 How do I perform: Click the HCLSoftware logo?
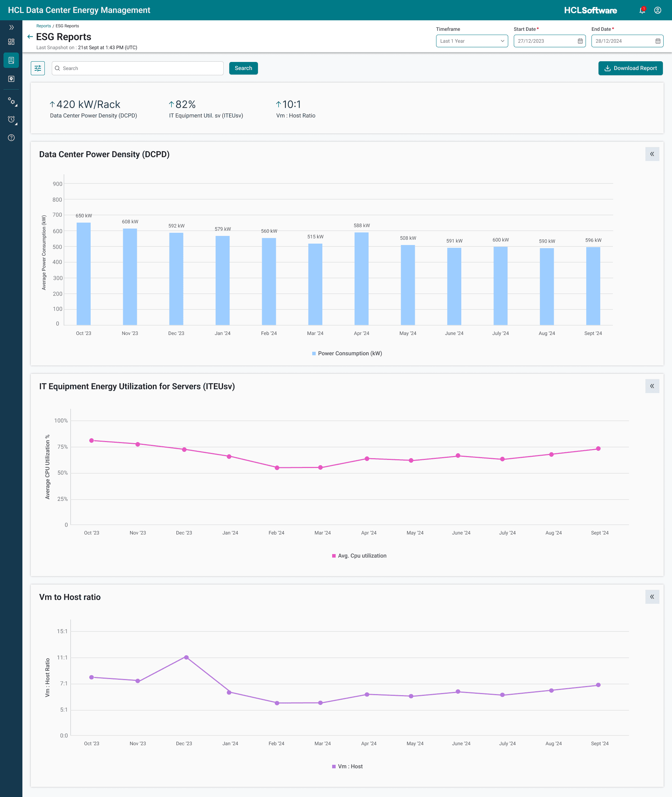click(x=590, y=10)
